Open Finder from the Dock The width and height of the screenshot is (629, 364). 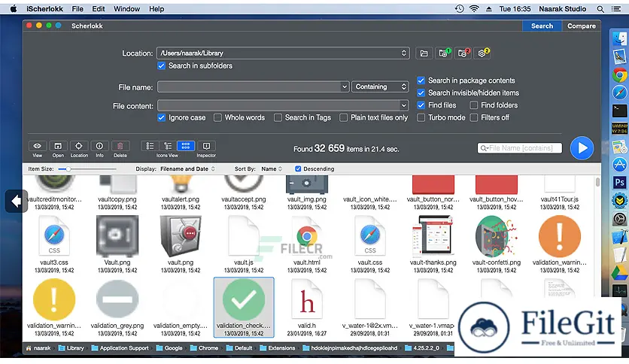[620, 39]
